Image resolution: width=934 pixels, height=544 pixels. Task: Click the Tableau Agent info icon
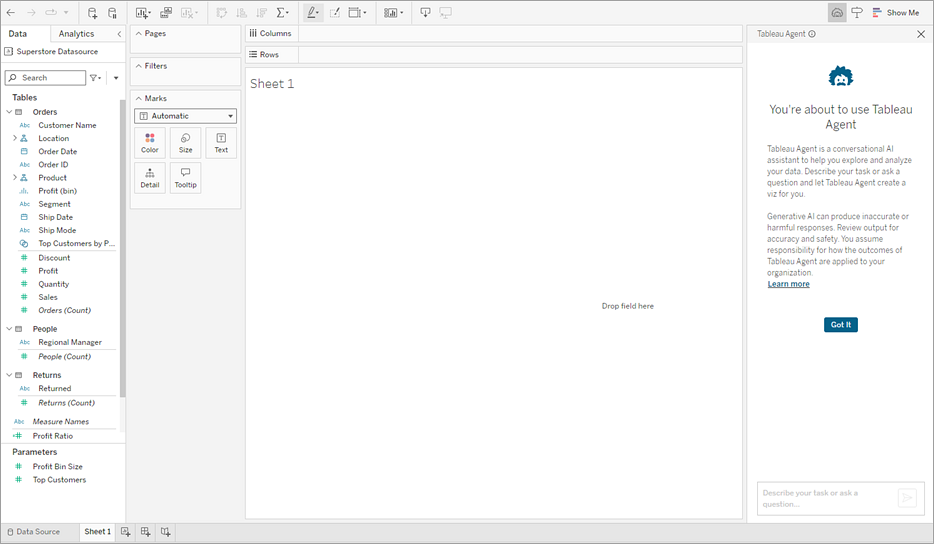(812, 34)
